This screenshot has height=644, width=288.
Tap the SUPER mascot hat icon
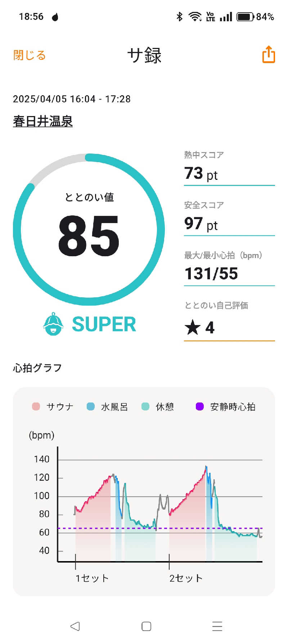(x=54, y=324)
